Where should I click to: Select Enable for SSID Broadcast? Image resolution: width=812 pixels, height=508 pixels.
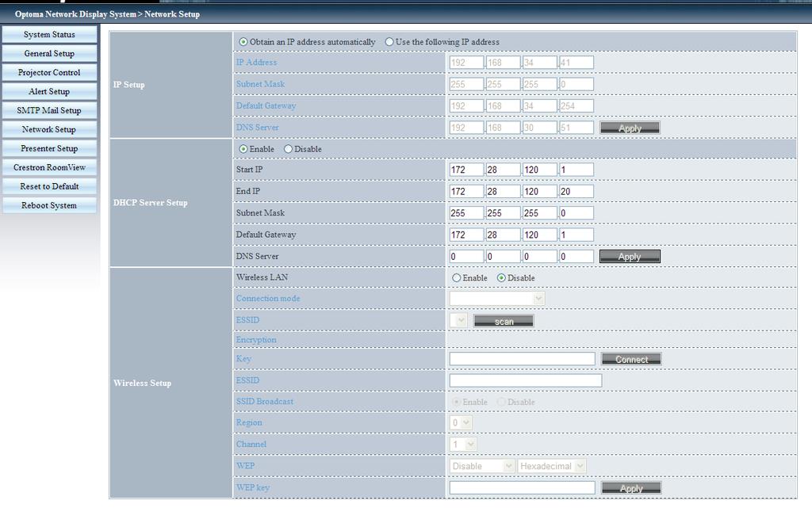coord(456,402)
